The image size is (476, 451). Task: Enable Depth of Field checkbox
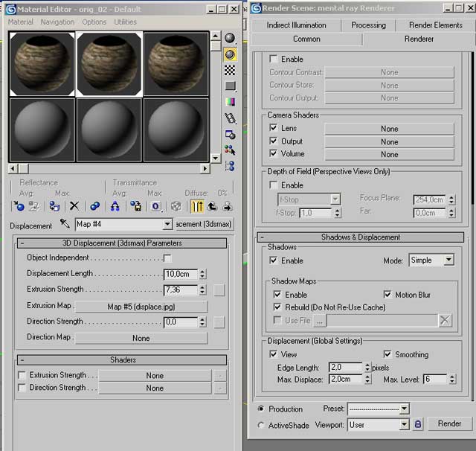pyautogui.click(x=273, y=185)
